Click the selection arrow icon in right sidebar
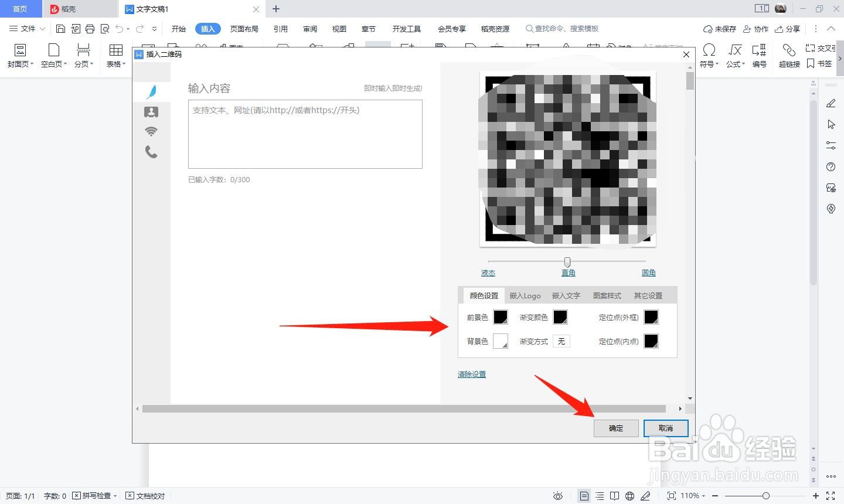This screenshot has width=844, height=504. [x=831, y=124]
